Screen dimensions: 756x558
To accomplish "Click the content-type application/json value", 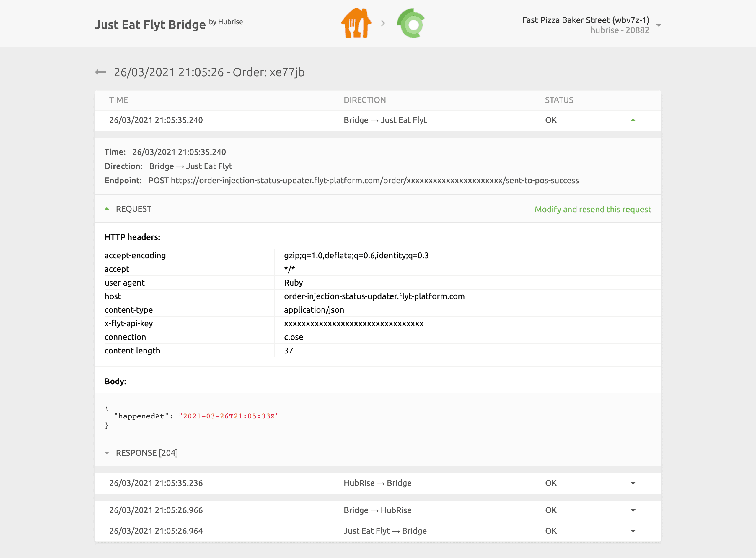I will [314, 309].
